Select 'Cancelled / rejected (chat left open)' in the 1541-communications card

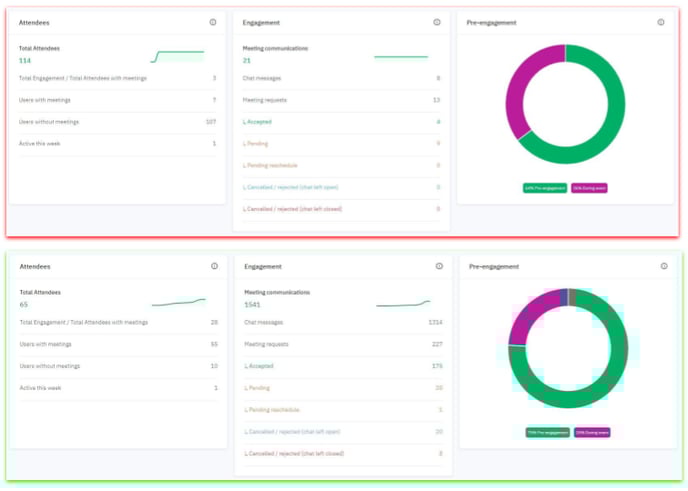343,432
